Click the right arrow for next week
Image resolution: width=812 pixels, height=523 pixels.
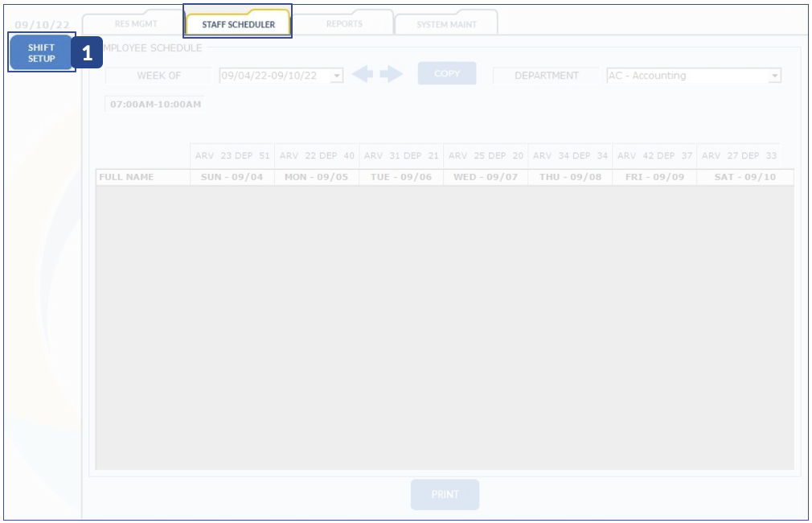[x=392, y=74]
